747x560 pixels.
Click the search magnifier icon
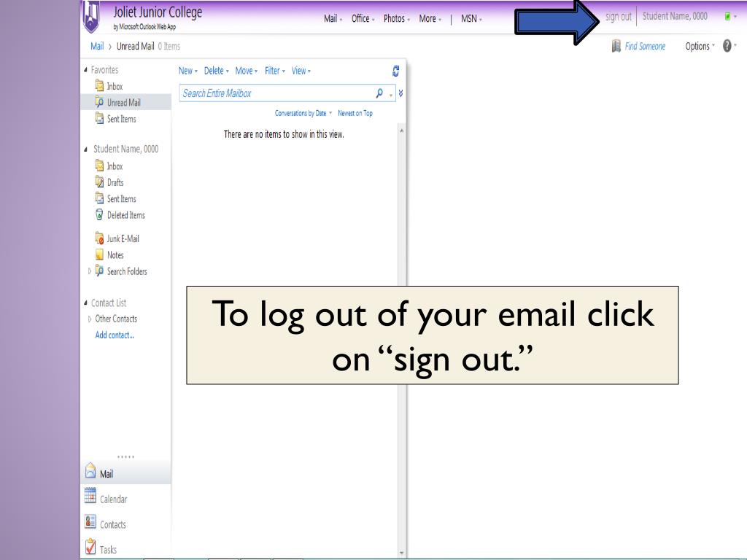pyautogui.click(x=379, y=93)
